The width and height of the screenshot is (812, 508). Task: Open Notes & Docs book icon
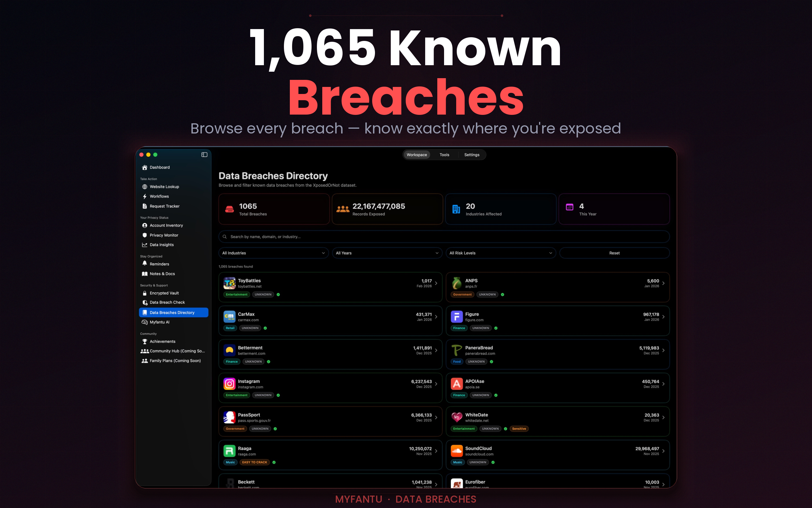click(145, 274)
